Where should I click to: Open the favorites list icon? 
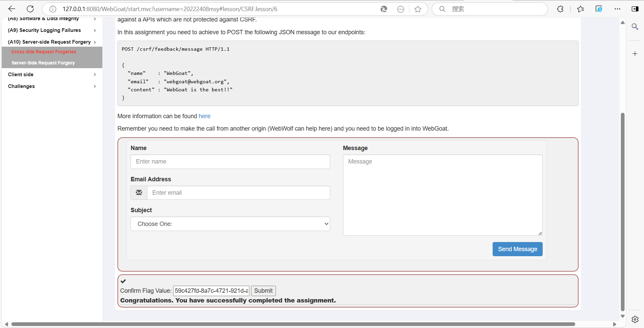pyautogui.click(x=581, y=9)
